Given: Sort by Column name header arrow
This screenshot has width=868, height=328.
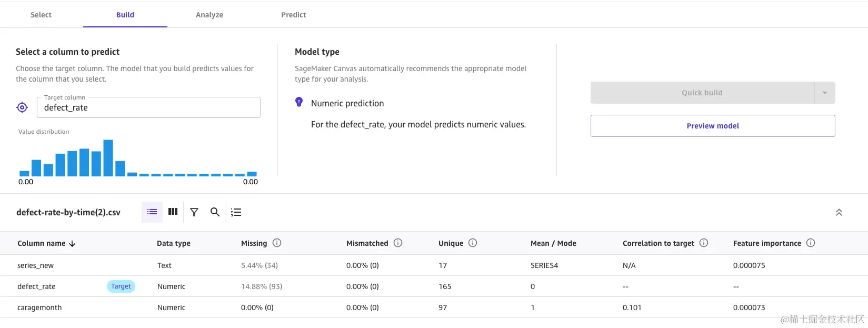Looking at the screenshot, I should [73, 244].
